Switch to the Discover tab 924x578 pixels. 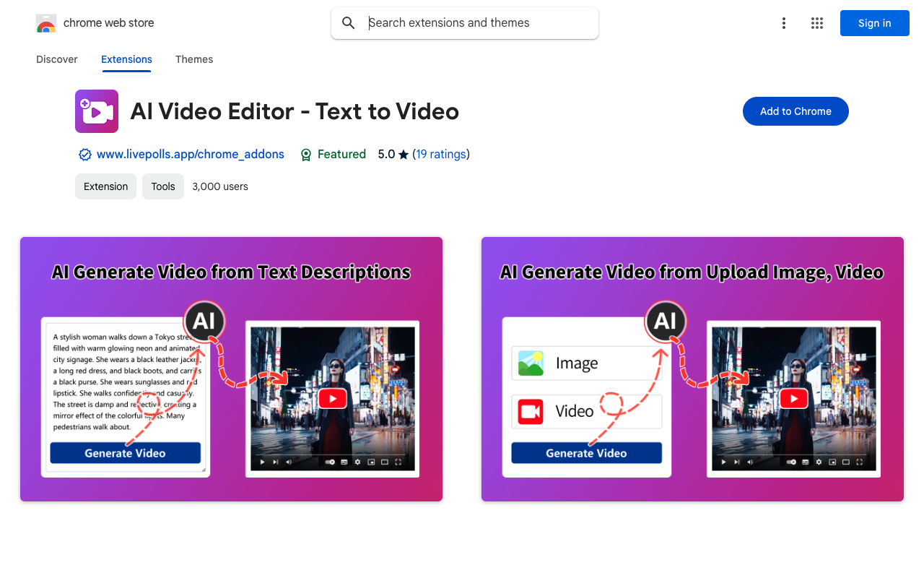pyautogui.click(x=57, y=59)
